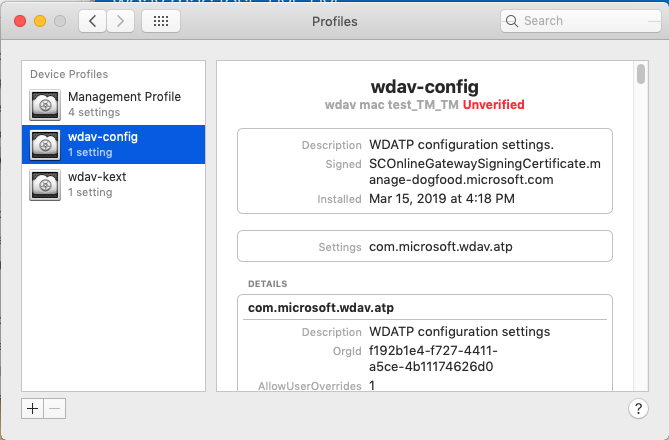Click the profile details scrollbar handle
This screenshot has width=669, height=440.
(641, 74)
